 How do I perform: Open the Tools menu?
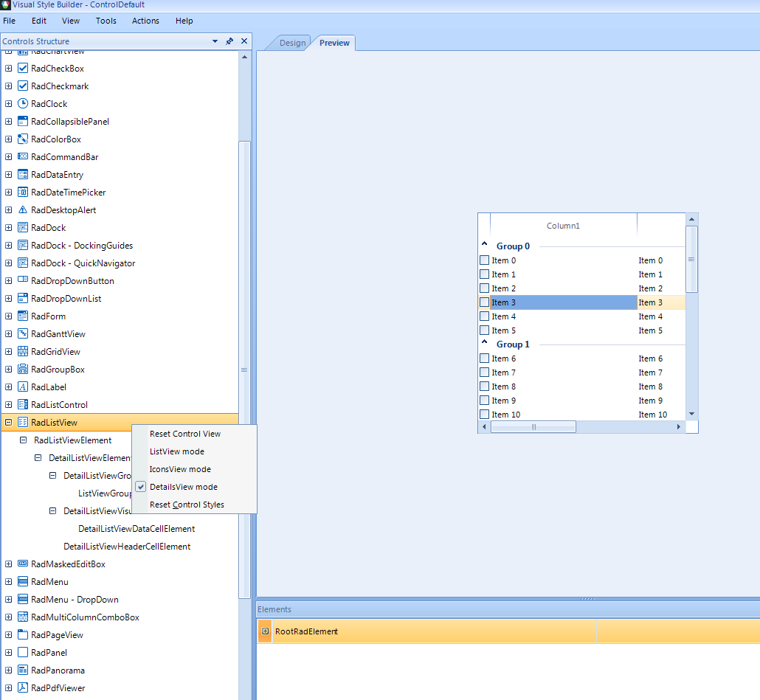[x=106, y=21]
